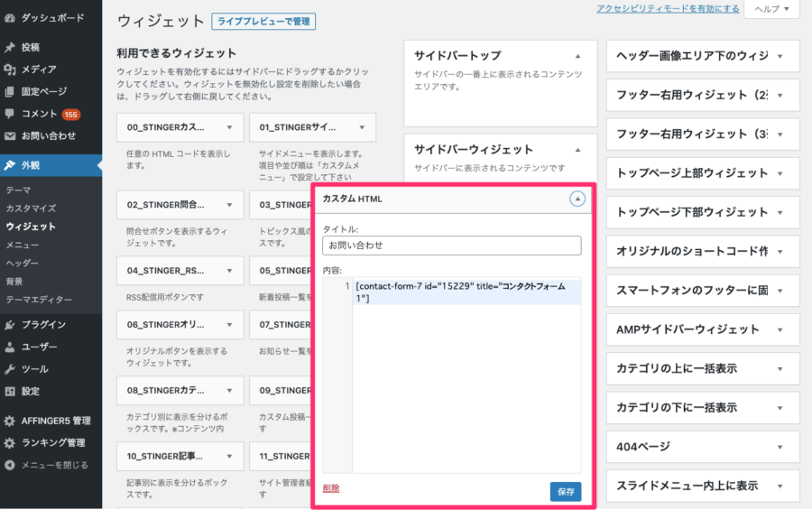Collapse the サイドバートップ area
This screenshot has height=510, width=812.
tap(578, 56)
